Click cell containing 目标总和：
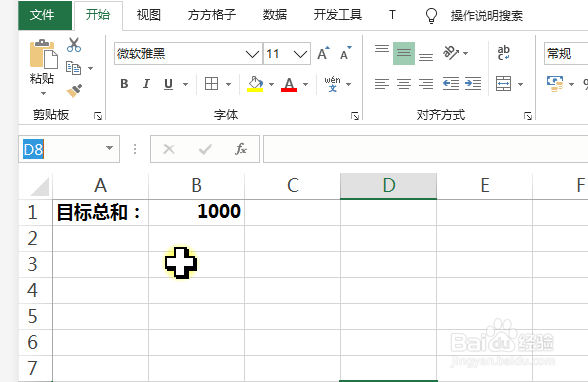The image size is (588, 382). pos(100,212)
